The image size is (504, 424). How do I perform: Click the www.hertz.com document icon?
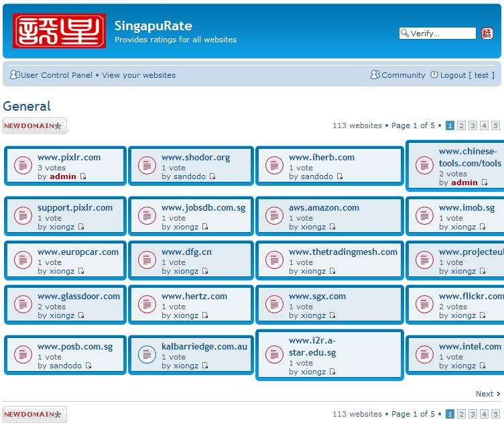147,305
